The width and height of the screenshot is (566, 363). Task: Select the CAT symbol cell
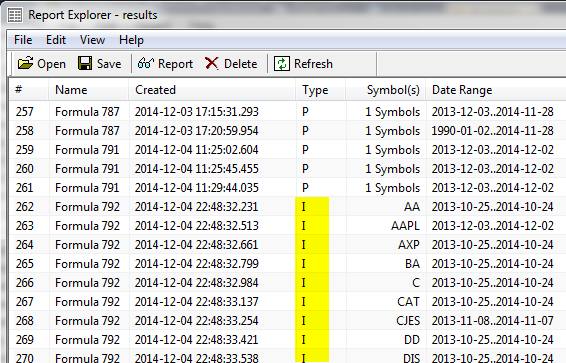click(x=409, y=302)
